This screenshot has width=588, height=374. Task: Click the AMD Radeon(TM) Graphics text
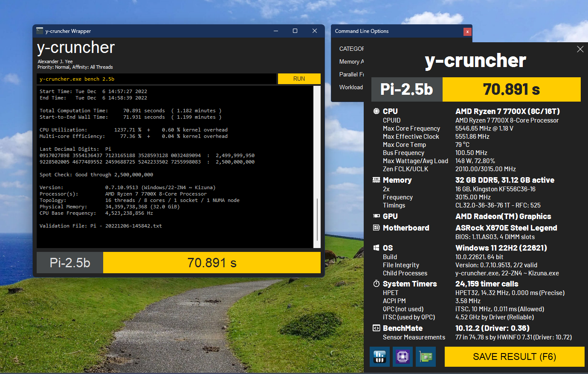(503, 216)
